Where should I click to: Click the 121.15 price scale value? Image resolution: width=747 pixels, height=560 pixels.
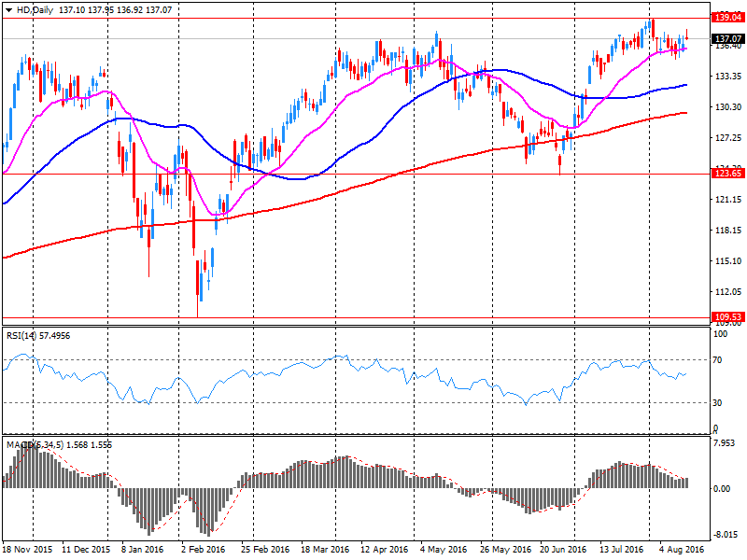click(728, 200)
